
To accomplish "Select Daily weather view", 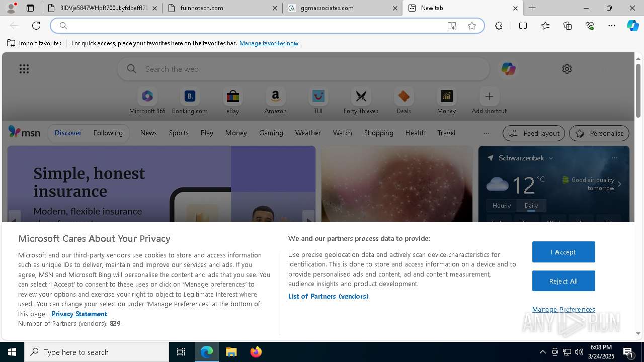I will click(x=531, y=205).
